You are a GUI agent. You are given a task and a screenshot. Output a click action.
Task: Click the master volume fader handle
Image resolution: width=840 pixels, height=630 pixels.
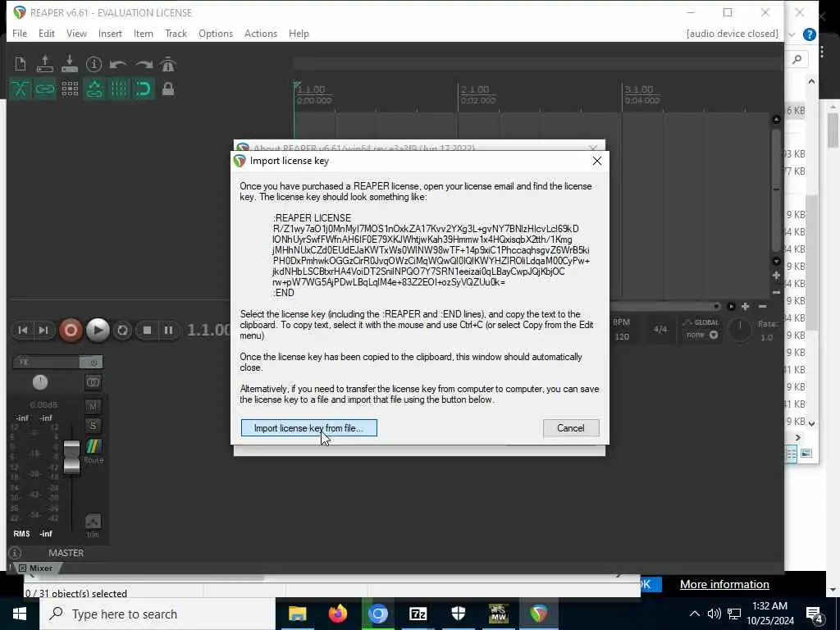72,457
